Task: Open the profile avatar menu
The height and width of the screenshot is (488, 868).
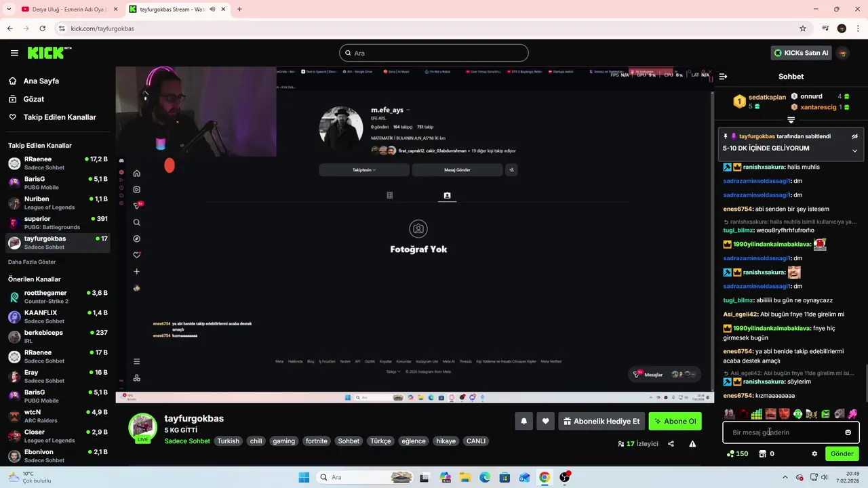Action: tap(843, 53)
